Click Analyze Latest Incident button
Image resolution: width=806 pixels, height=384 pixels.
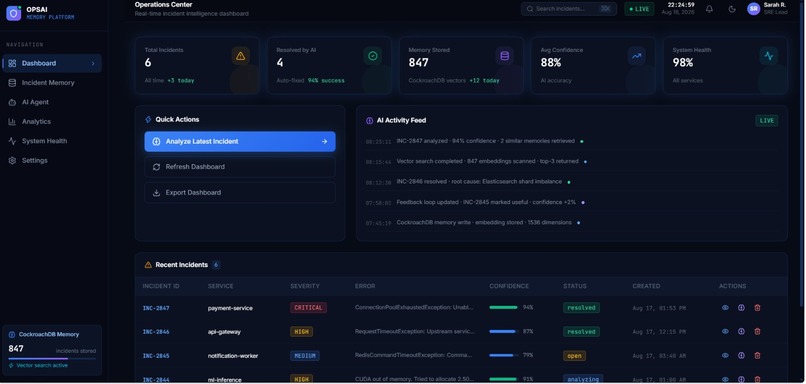pyautogui.click(x=240, y=141)
